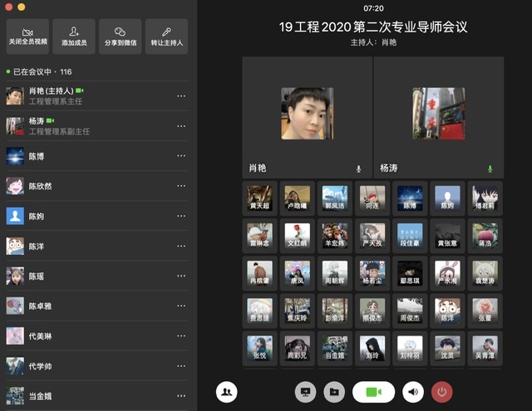Viewport: 532px width, 411px height.
Task: Click 转让主持人 to transfer host
Action: pos(167,37)
